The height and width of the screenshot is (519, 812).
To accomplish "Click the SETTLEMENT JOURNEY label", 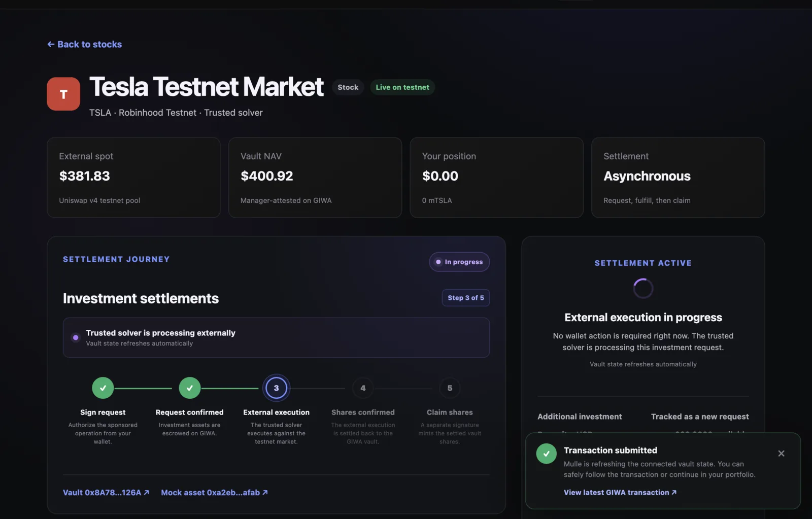I will [x=116, y=259].
